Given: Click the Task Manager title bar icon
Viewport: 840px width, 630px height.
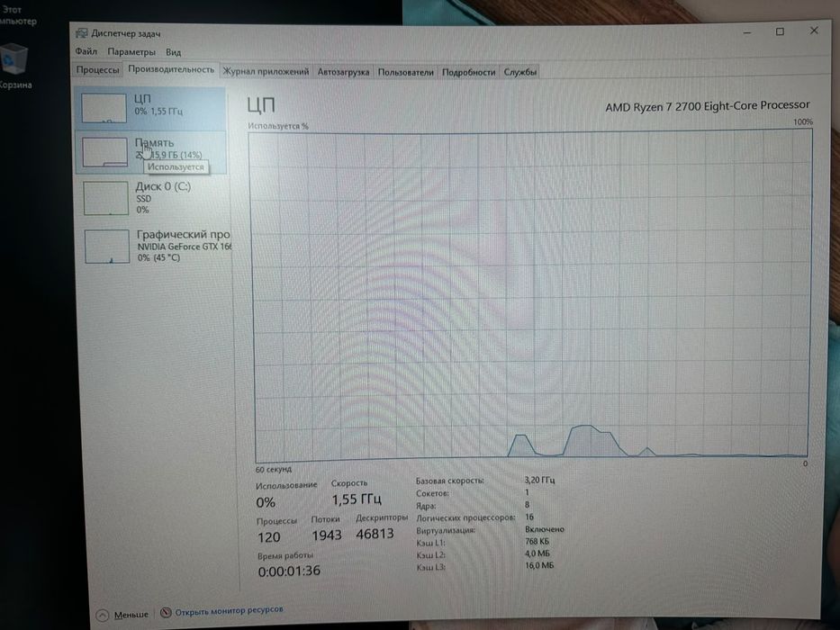Looking at the screenshot, I should [x=81, y=33].
